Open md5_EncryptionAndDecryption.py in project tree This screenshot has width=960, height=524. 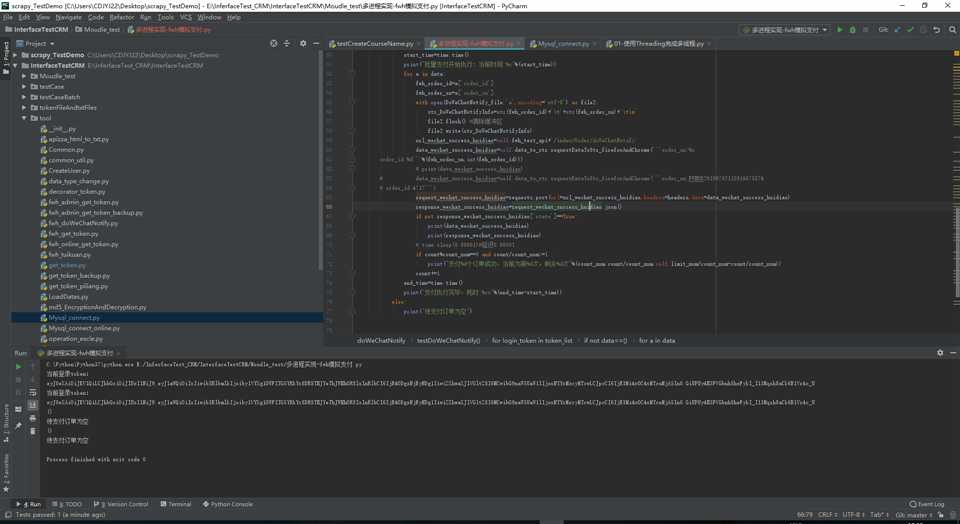pos(97,307)
